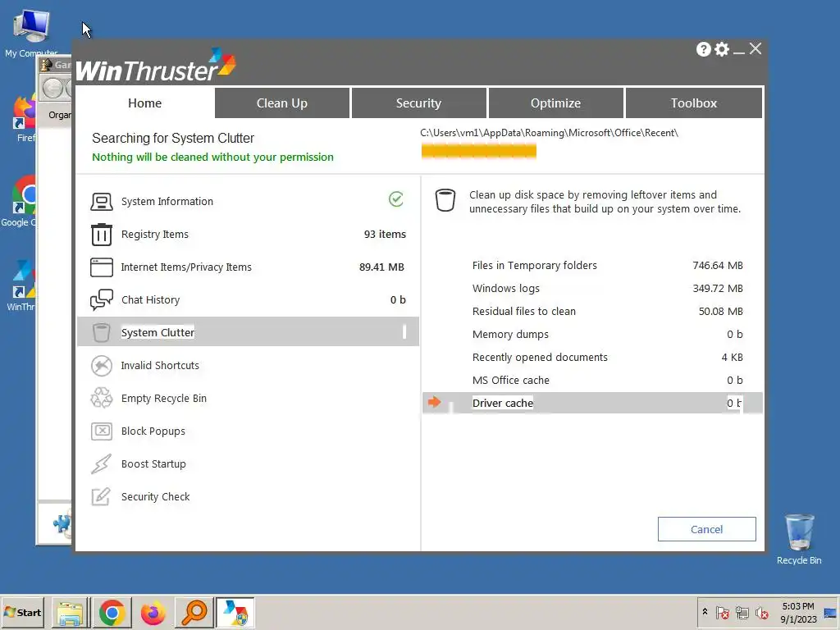Switch to the Toolbox tab
Viewport: 840px width, 630px height.
(694, 103)
